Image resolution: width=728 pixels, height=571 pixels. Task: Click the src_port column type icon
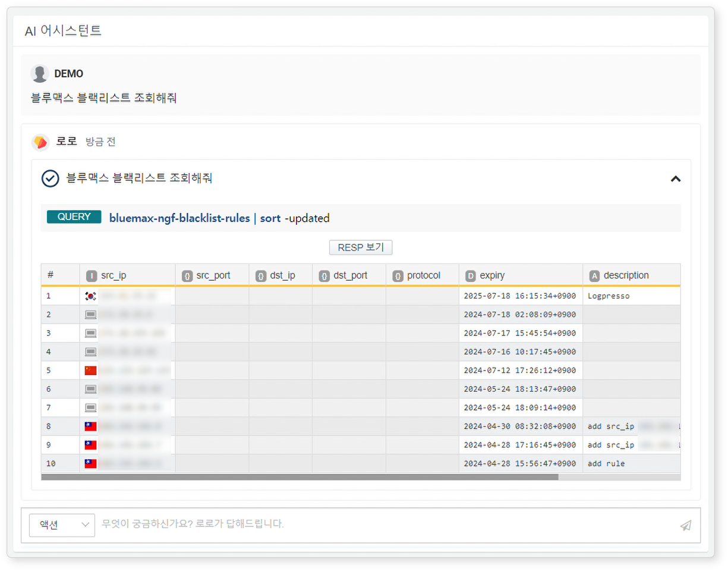(x=187, y=276)
